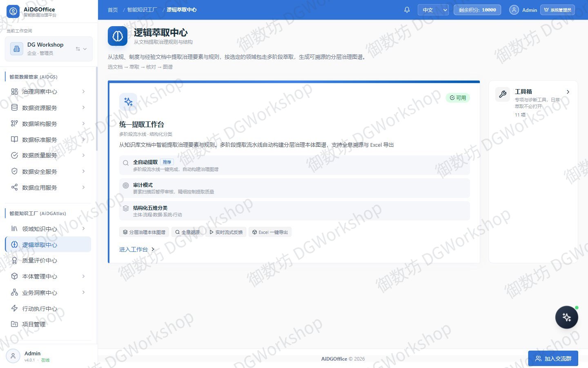
Task: Click the 加入交流群 button
Action: [553, 359]
